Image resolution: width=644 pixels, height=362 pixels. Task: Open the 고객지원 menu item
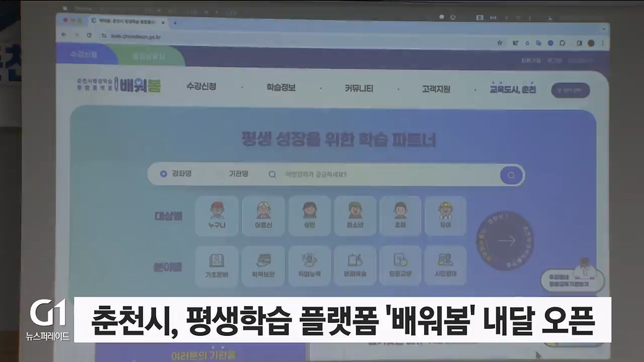pyautogui.click(x=436, y=89)
